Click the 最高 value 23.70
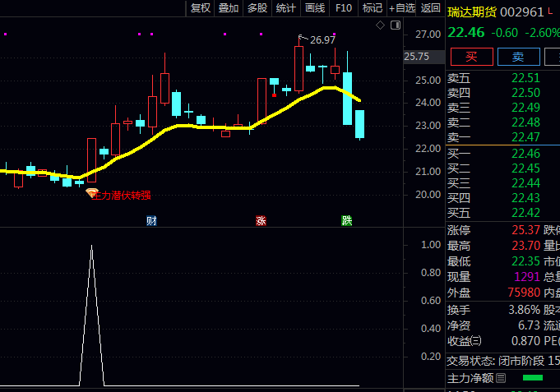 [525, 246]
